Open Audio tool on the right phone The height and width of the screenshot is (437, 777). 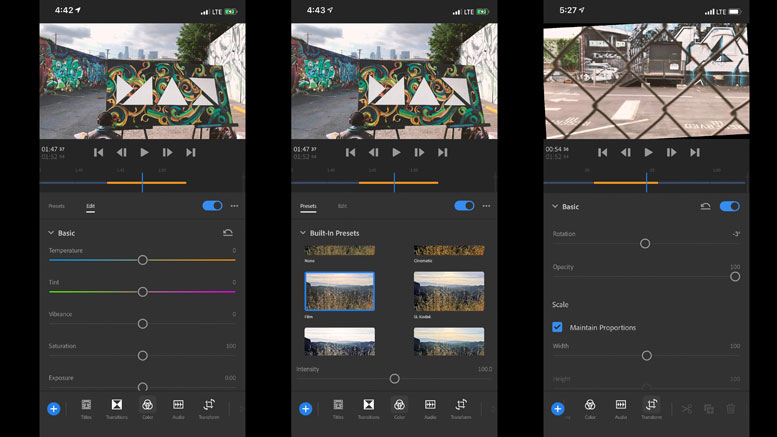pos(620,409)
